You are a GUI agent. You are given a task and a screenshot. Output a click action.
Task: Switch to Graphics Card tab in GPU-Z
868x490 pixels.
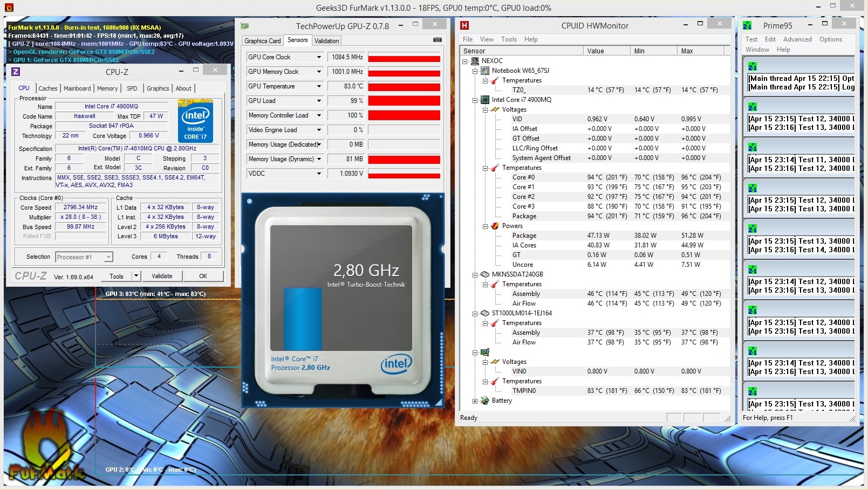(262, 41)
